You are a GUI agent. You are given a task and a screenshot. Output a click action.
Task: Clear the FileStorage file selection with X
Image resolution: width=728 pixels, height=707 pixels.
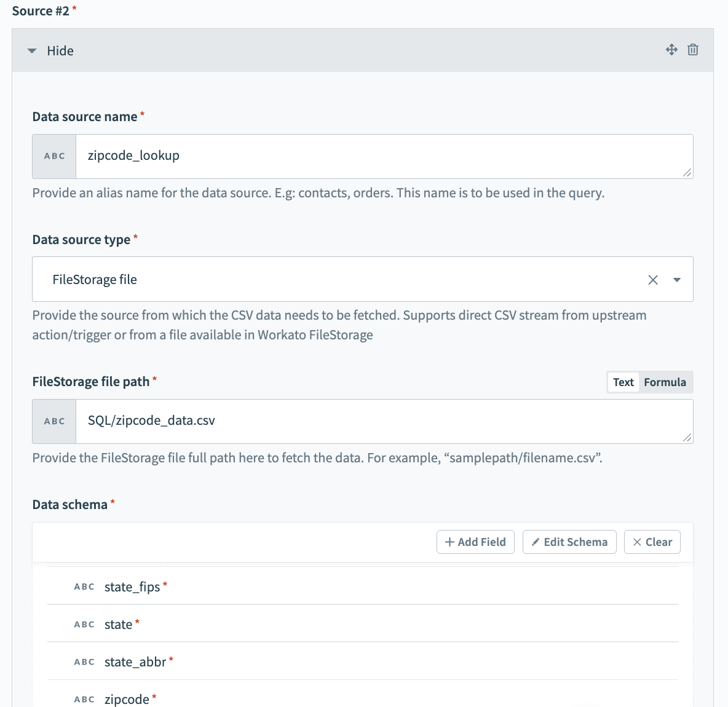click(x=653, y=280)
